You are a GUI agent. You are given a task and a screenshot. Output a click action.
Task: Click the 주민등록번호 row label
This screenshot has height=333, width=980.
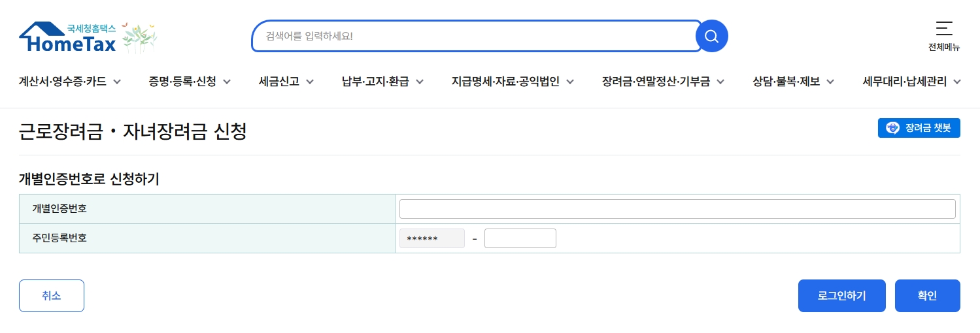pos(59,238)
